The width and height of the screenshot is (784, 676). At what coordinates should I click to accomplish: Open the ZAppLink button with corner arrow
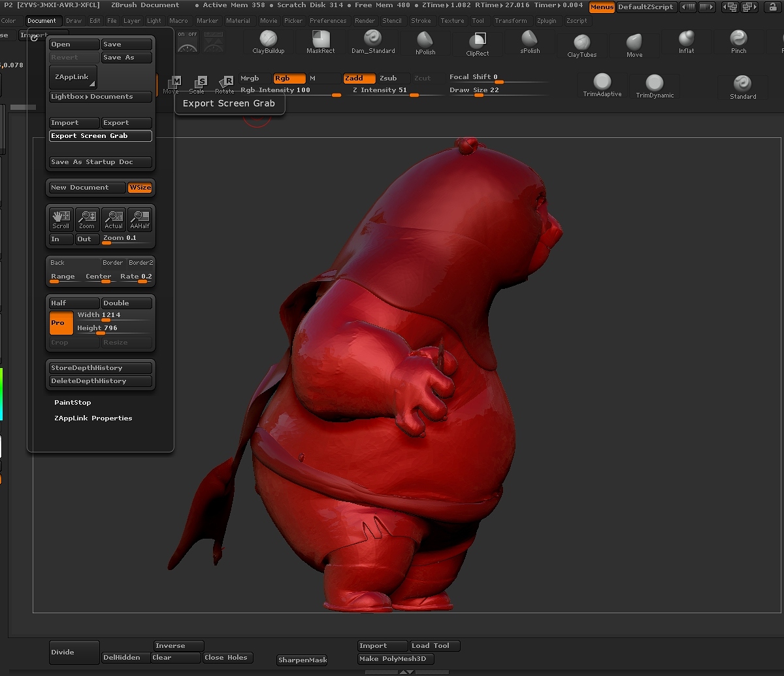73,76
